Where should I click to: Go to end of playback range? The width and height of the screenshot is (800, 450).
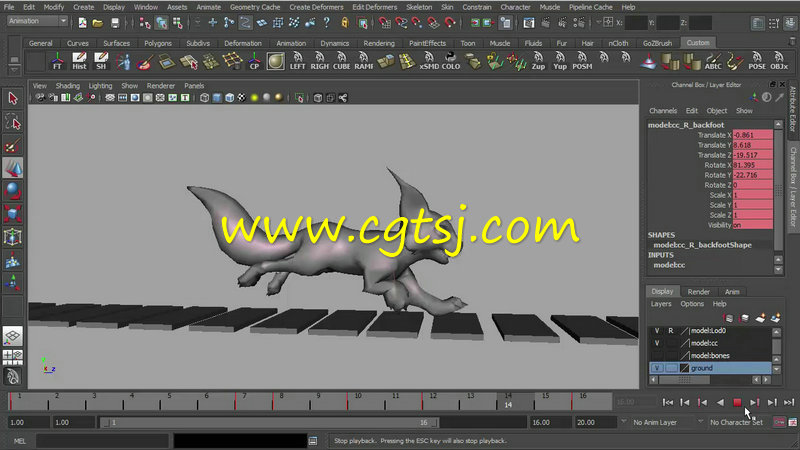pos(789,403)
